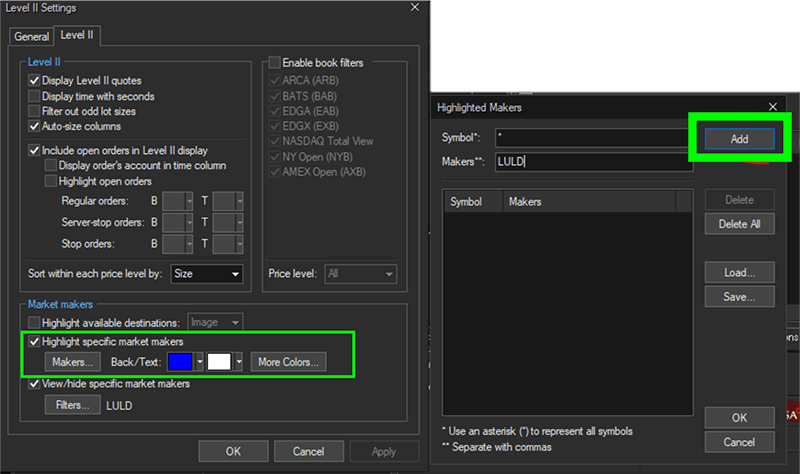This screenshot has height=474, width=800.
Task: Click Load... in Highlighted Makers dialog
Action: (x=739, y=272)
